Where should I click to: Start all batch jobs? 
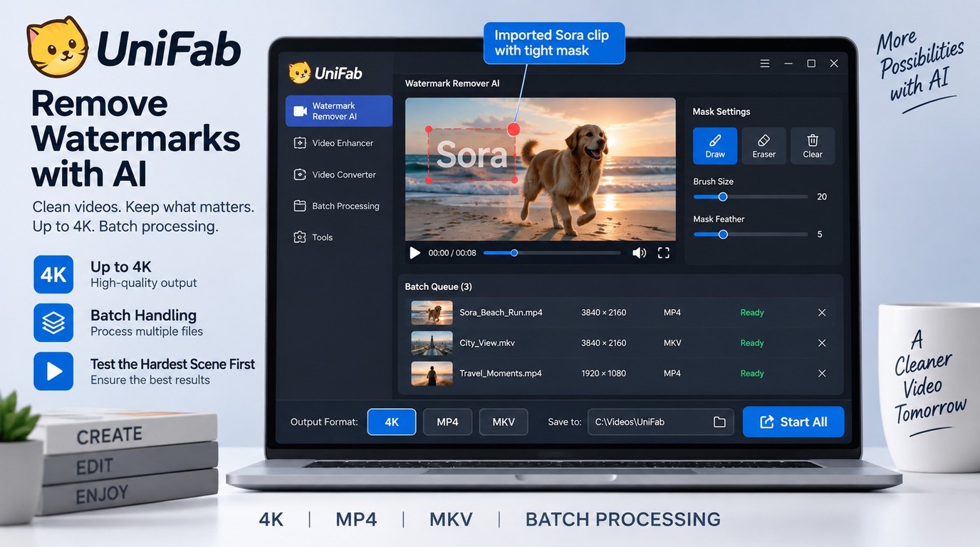[x=793, y=422]
